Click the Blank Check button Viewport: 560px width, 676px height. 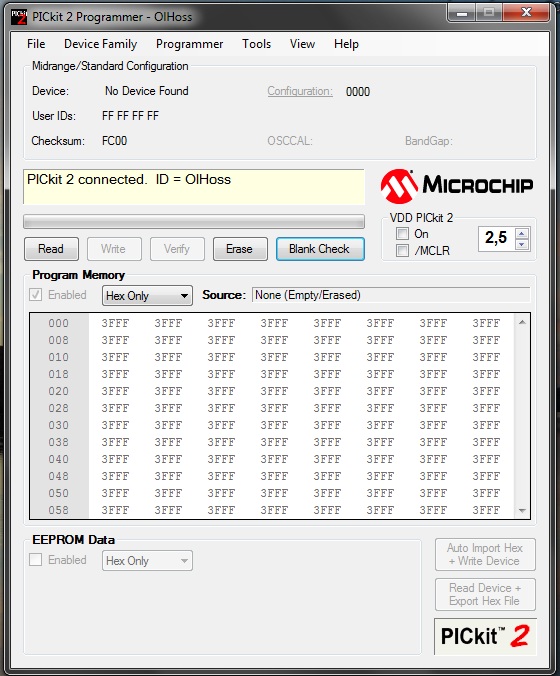tap(320, 249)
